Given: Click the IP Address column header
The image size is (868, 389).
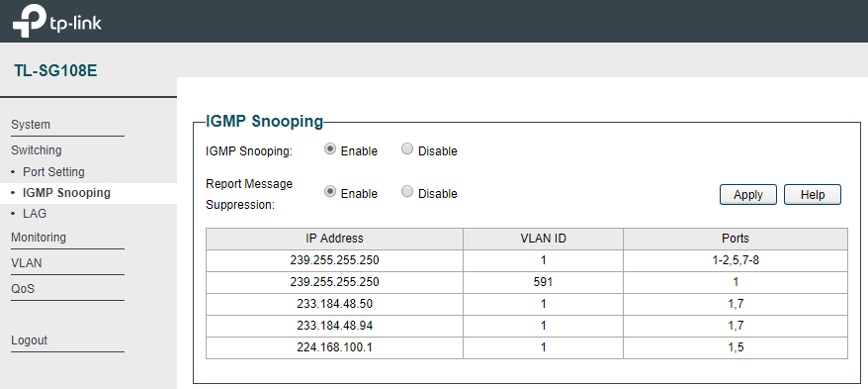Looking at the screenshot, I should click(x=334, y=239).
